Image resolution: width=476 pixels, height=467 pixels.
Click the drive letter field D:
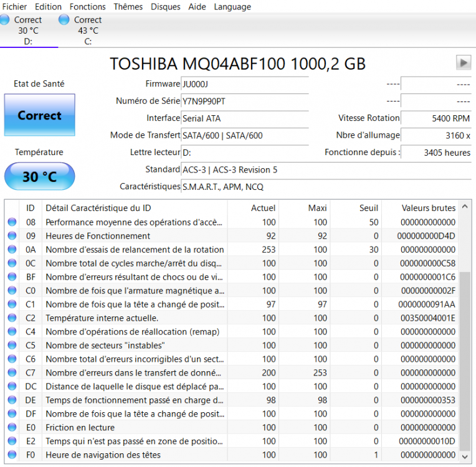245,153
